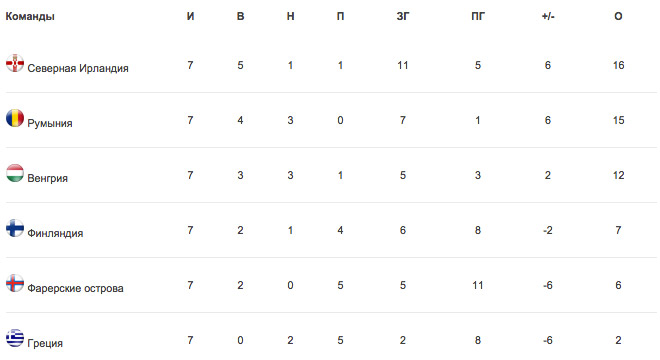
Task: Sort by the В wins column header
Action: coord(240,16)
